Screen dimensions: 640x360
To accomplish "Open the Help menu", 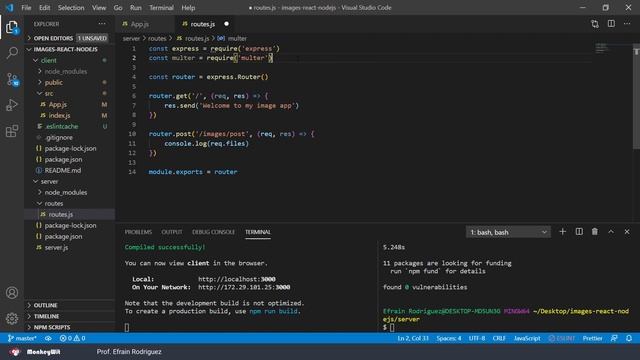I will coord(188,8).
